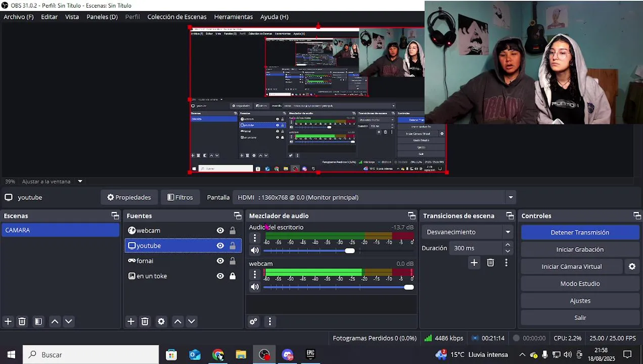The height and width of the screenshot is (364, 643).
Task: Click Salir to exit OBS
Action: point(580,318)
